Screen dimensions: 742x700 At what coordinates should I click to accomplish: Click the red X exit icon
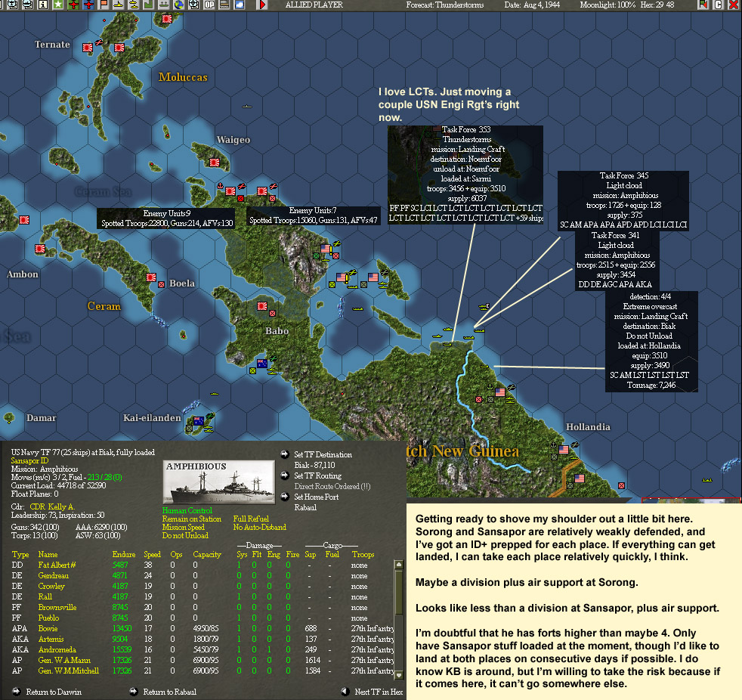tap(733, 5)
